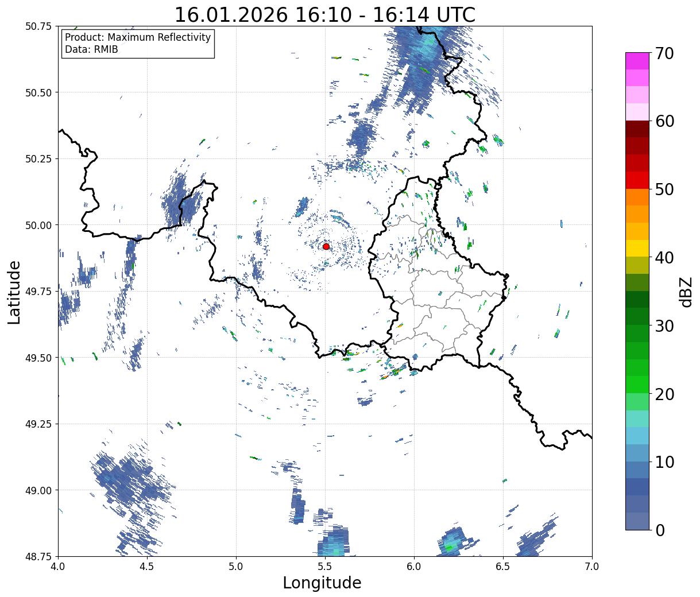The image size is (700, 597).
Task: Click the latitude tick label 50.50
Action: point(38,92)
